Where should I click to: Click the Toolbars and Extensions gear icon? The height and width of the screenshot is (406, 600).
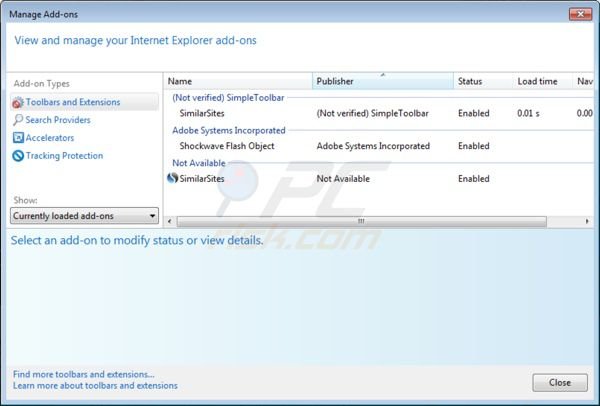pos(18,103)
